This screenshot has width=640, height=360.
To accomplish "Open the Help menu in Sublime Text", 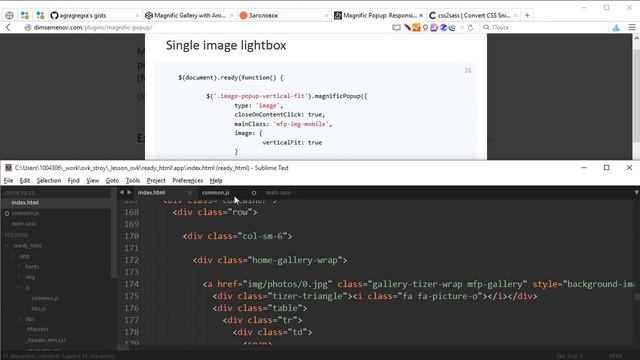I will click(x=216, y=180).
